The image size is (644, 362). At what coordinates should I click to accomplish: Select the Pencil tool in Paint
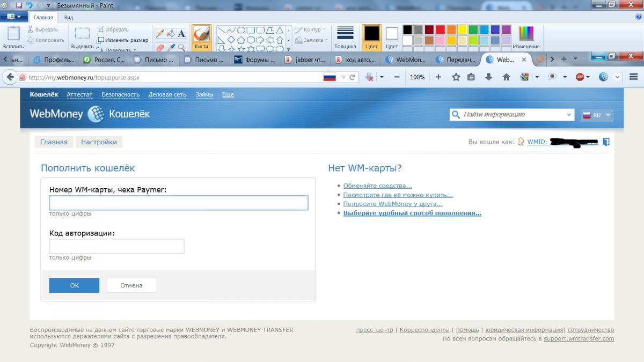point(160,33)
